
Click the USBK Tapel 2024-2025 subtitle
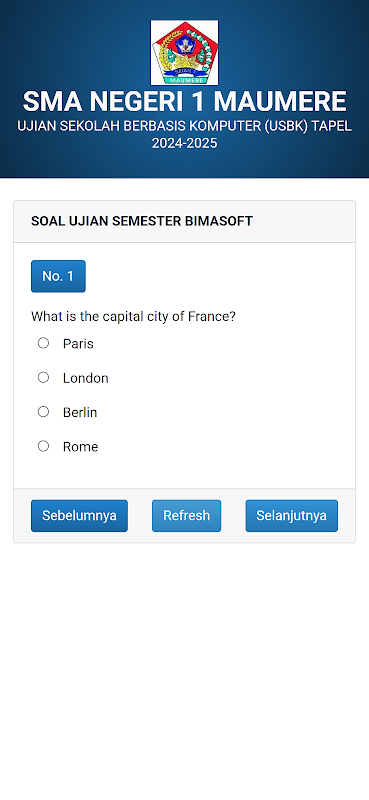pyautogui.click(x=184, y=135)
